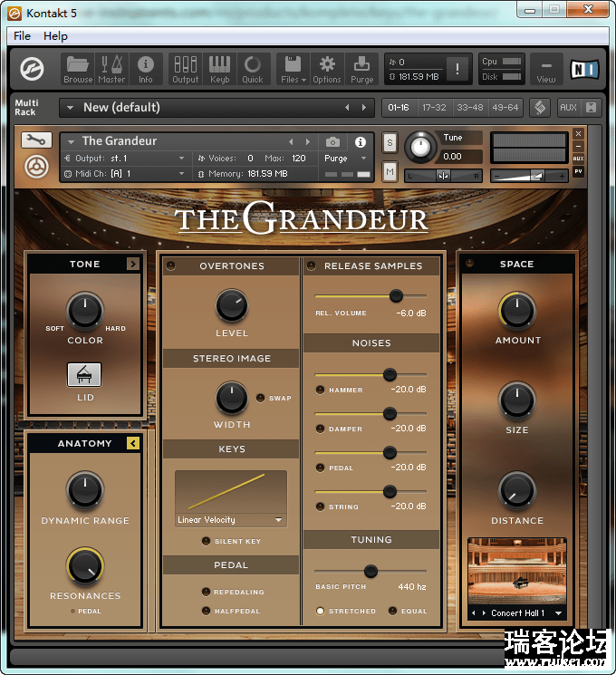Open the Files menu
This screenshot has width=616, height=675.
(x=294, y=69)
